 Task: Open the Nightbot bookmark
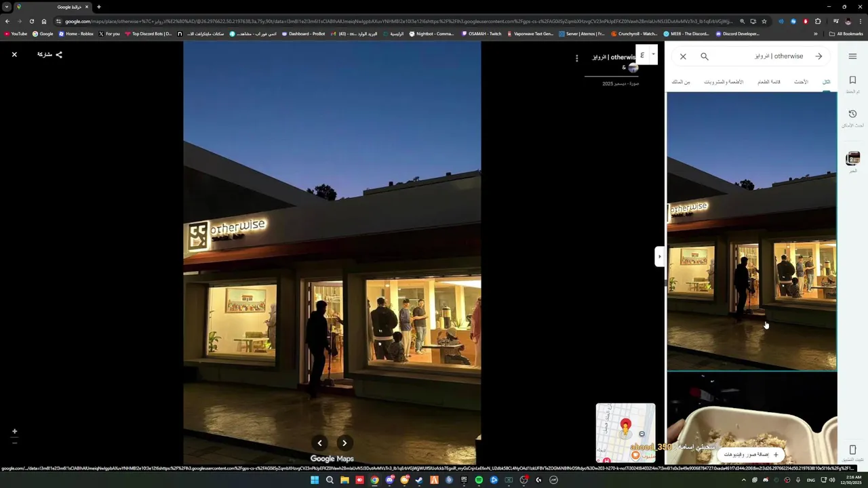pos(431,34)
